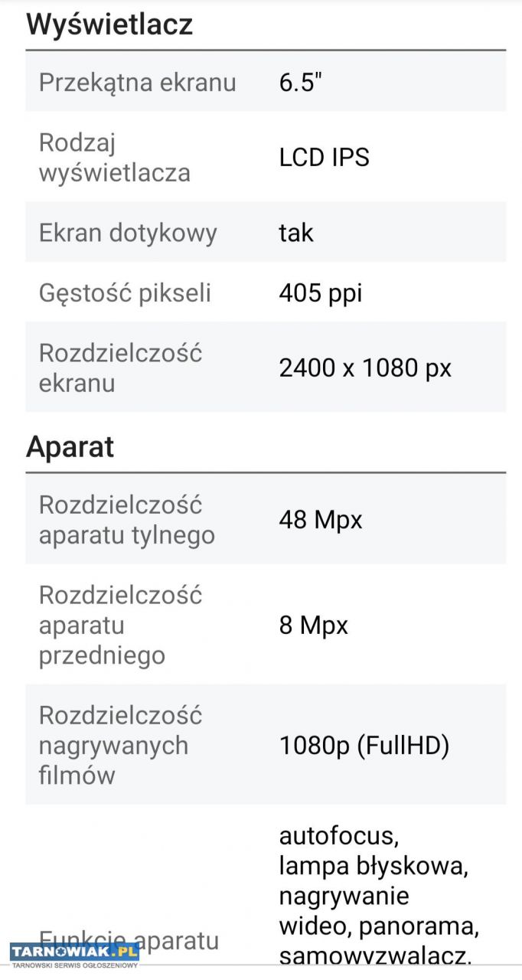The height and width of the screenshot is (980, 522).
Task: Select the Wyświetlacz section heading
Action: pyautogui.click(x=109, y=24)
